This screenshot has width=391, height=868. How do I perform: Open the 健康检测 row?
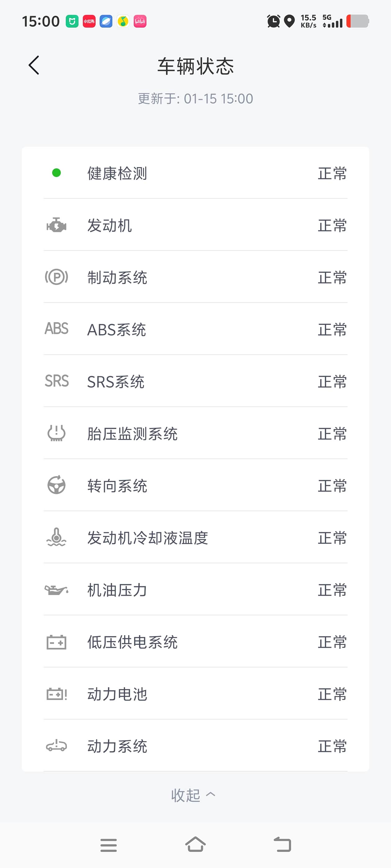(x=195, y=173)
